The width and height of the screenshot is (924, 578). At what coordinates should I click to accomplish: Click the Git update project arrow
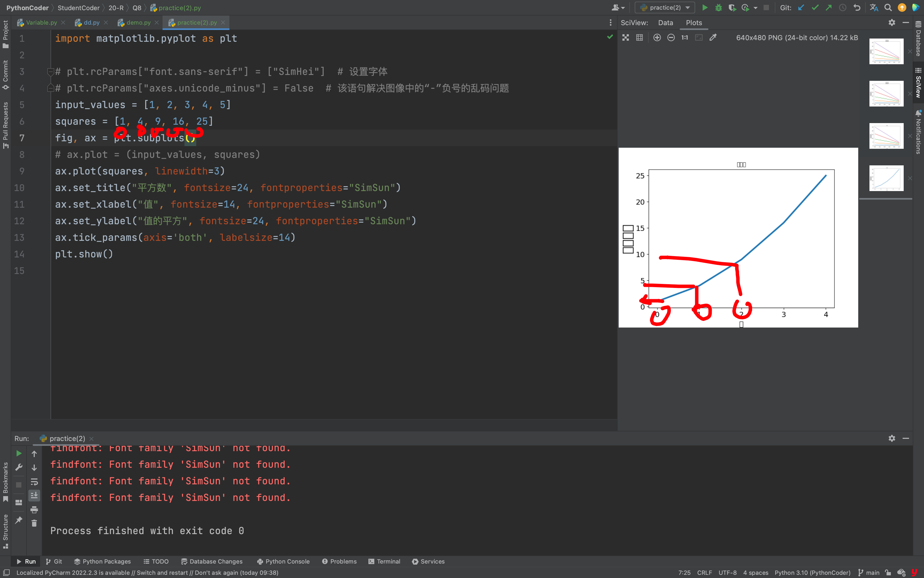(x=801, y=8)
